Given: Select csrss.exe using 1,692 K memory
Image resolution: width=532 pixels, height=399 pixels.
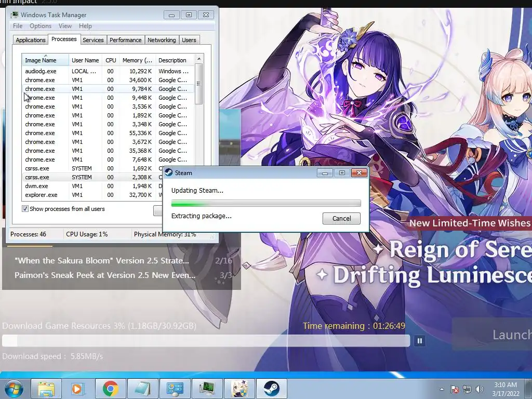Looking at the screenshot, I should 92,168.
